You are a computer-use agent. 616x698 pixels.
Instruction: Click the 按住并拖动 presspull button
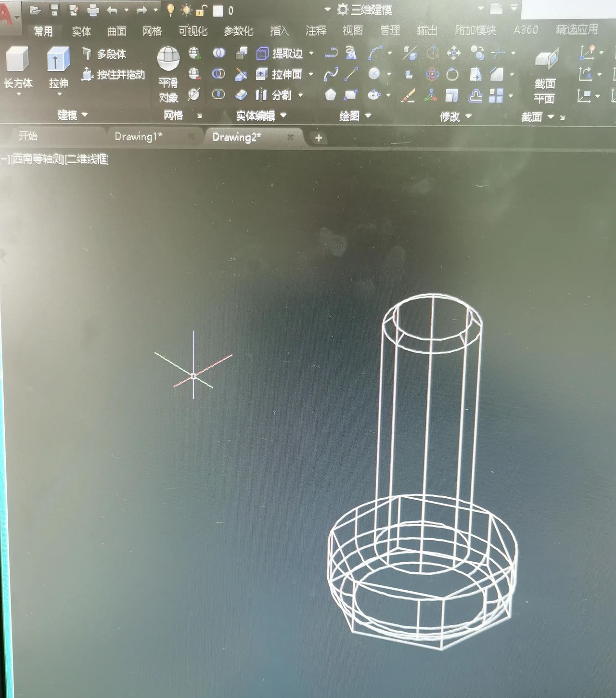click(114, 75)
